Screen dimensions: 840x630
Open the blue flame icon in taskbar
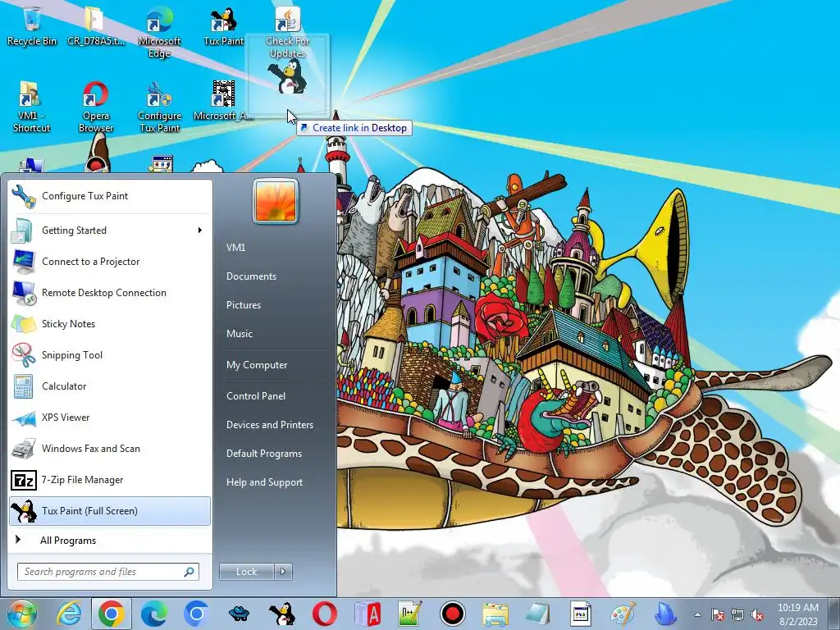[666, 614]
